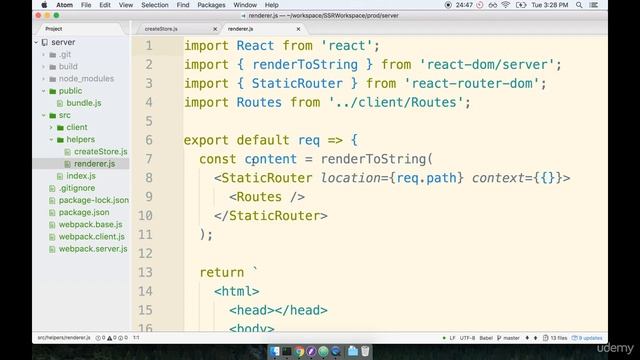Collapse the helpers folder
Image resolution: width=640 pixels, height=360 pixels.
point(51,140)
